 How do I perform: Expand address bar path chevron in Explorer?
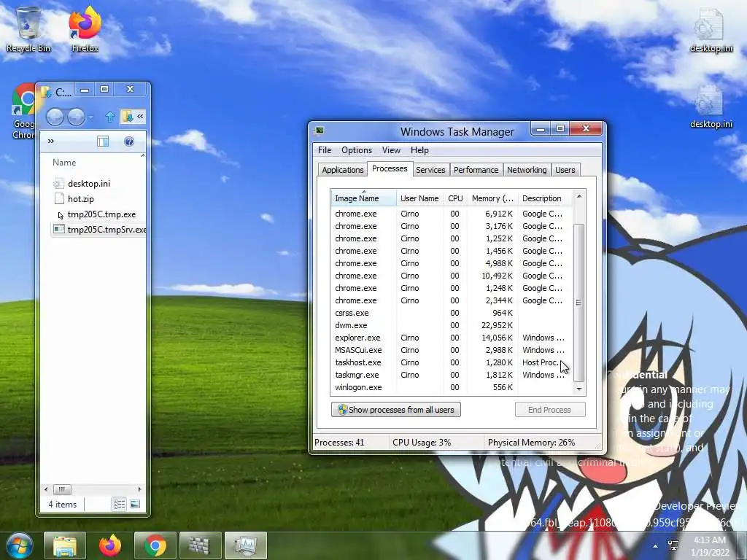pos(140,116)
